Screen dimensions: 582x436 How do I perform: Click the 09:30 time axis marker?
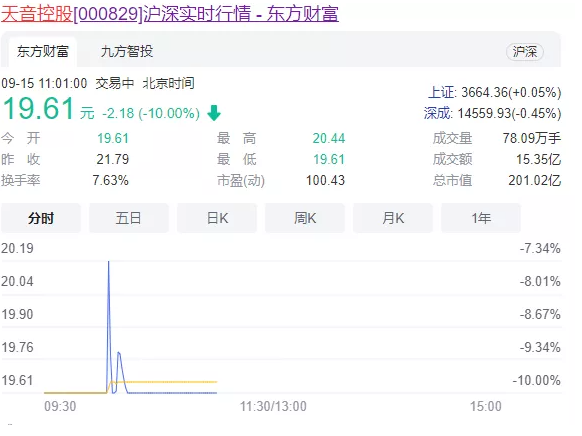click(x=60, y=406)
